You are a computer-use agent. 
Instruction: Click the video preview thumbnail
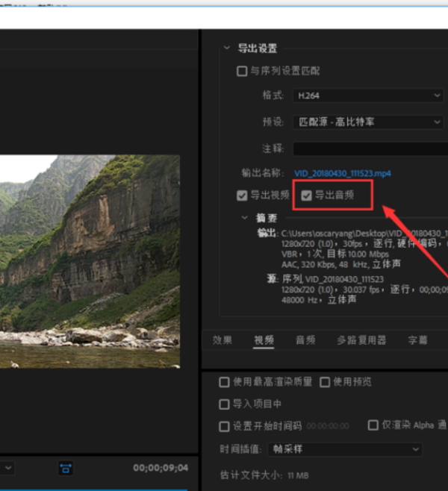[x=90, y=261]
